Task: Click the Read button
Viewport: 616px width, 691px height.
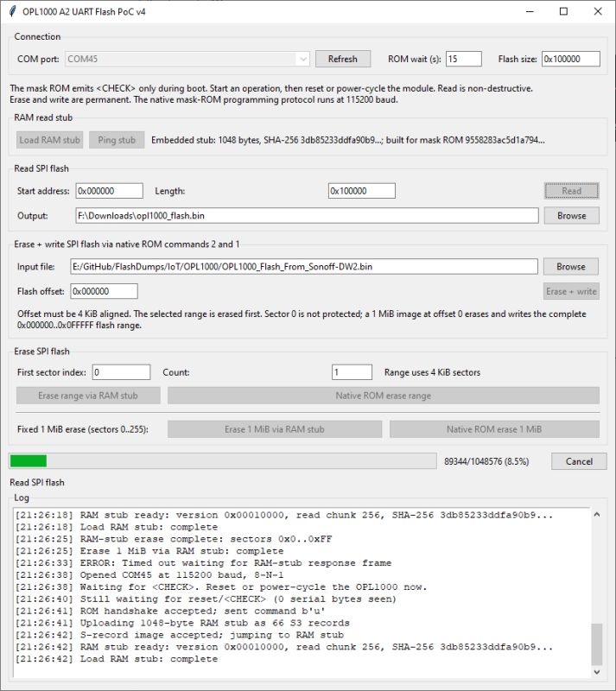Action: point(571,191)
